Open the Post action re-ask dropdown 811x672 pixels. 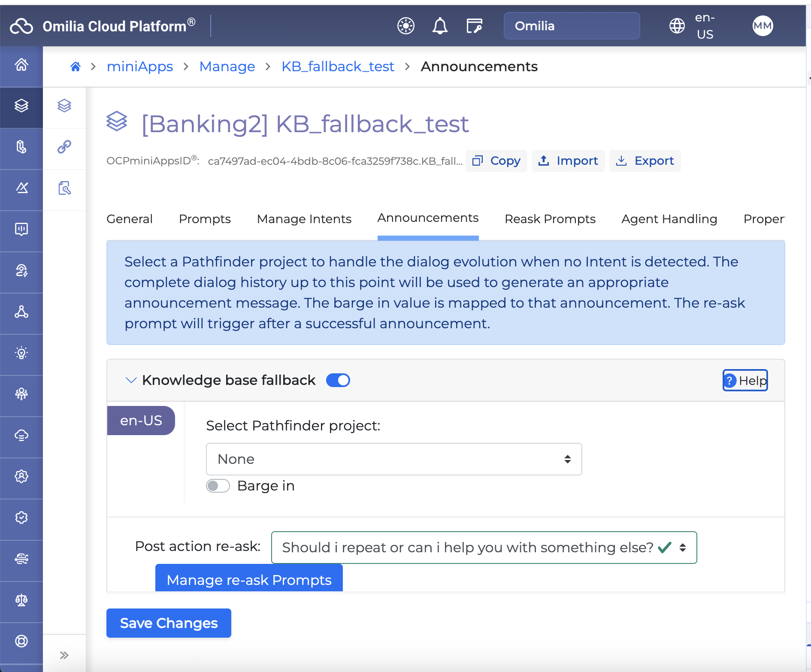tap(484, 548)
